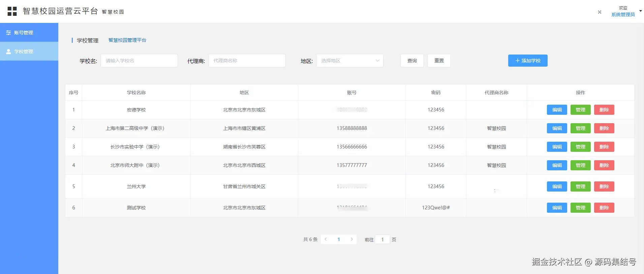Click the 地区 column header
Image resolution: width=644 pixels, height=274 pixels.
click(244, 93)
